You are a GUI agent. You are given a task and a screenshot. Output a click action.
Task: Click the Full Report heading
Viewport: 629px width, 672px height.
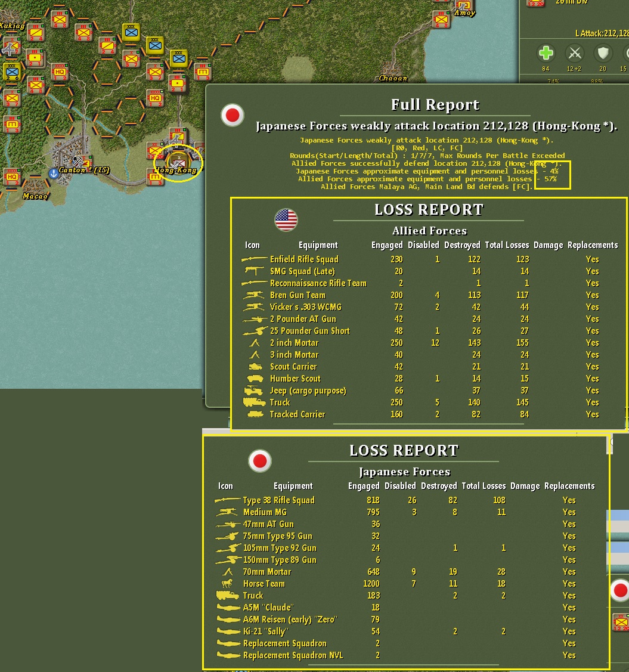[x=435, y=104]
